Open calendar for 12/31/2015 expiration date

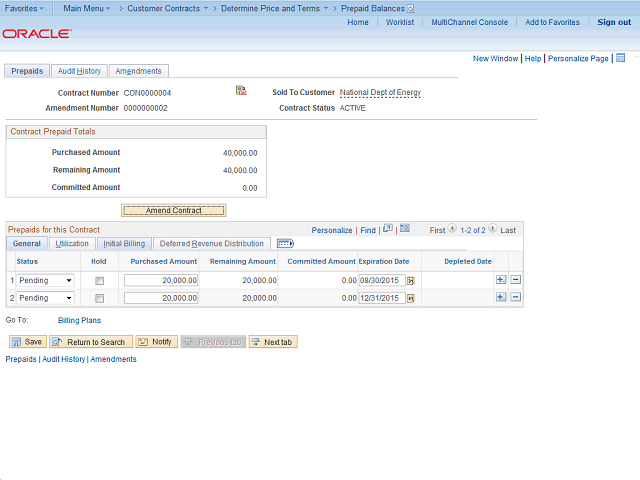click(x=411, y=298)
